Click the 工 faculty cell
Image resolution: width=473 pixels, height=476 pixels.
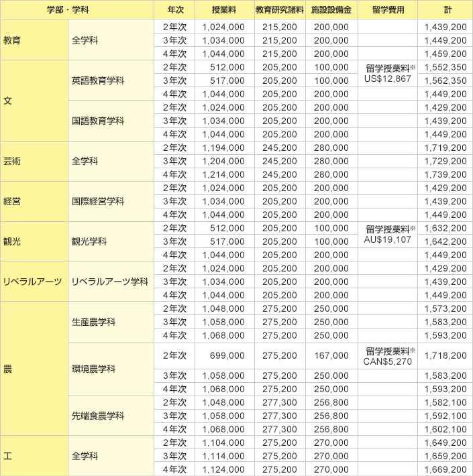(34, 456)
